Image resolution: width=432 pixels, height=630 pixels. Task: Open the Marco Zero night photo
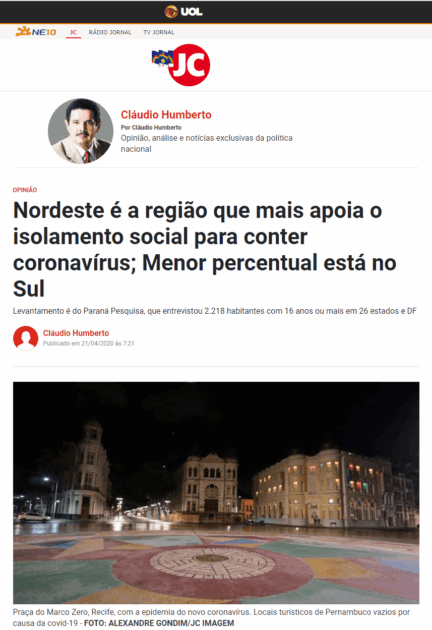(x=216, y=493)
